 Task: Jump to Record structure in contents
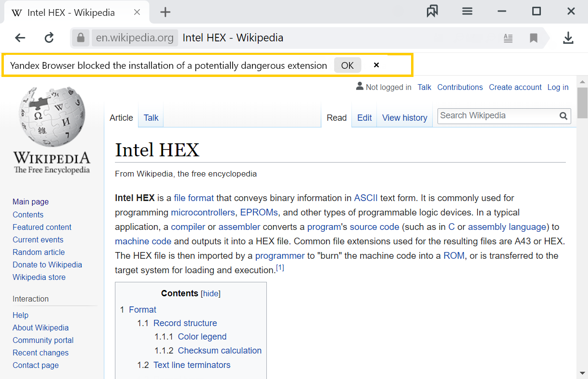185,323
